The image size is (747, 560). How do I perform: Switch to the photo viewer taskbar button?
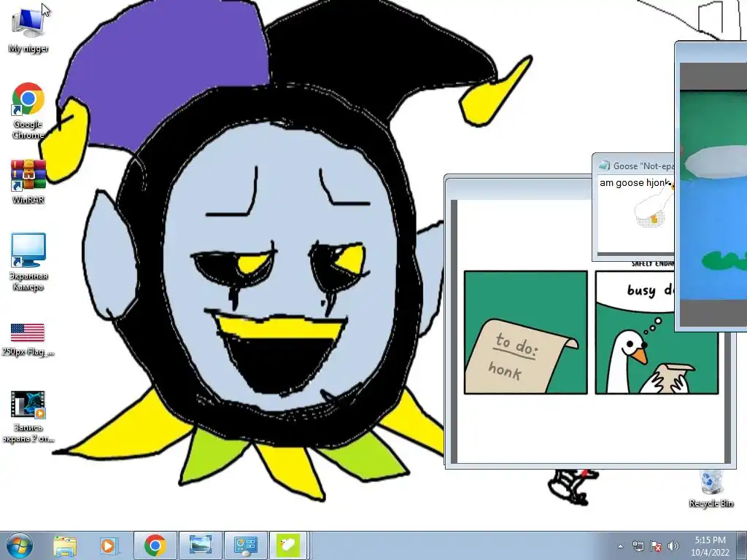coord(201,545)
